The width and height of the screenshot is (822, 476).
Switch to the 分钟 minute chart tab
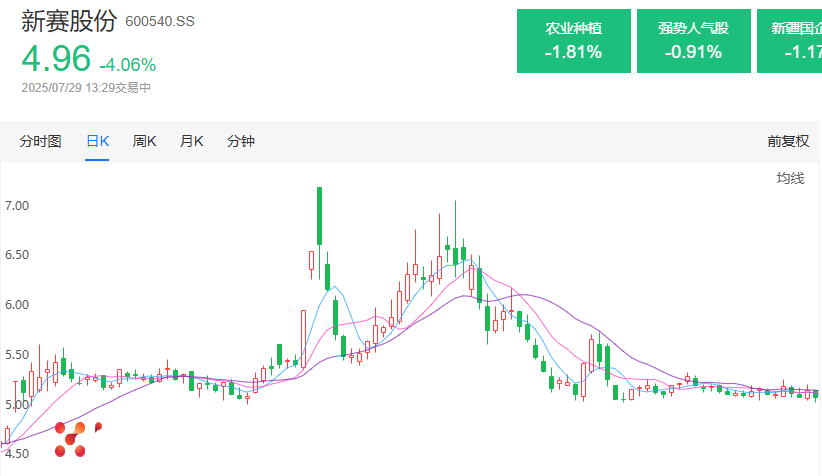241,141
